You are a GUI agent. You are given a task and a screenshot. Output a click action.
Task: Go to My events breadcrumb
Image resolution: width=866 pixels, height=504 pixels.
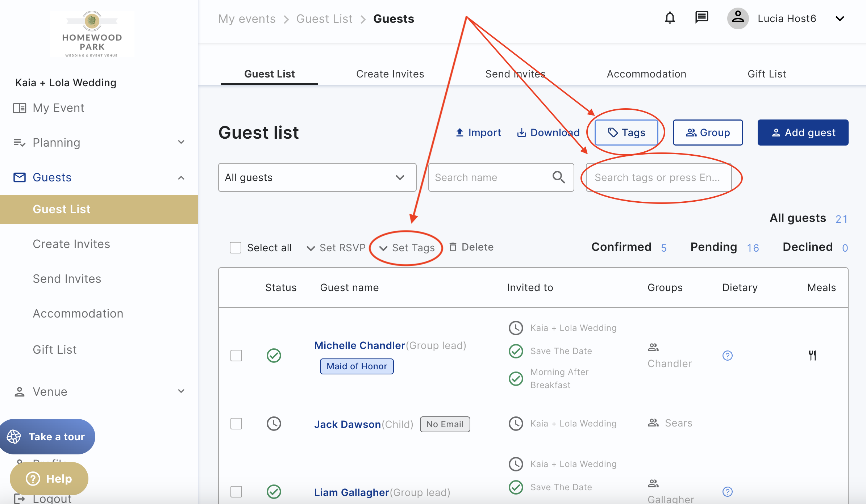[x=247, y=19]
